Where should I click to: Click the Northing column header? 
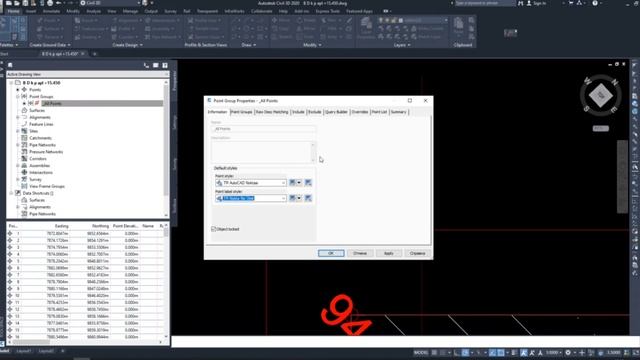[100, 226]
